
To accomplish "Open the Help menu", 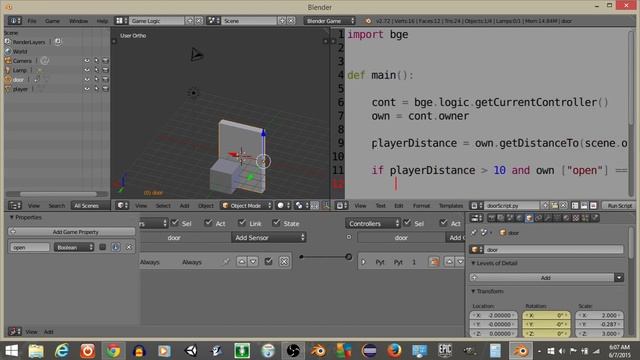I will [x=102, y=21].
